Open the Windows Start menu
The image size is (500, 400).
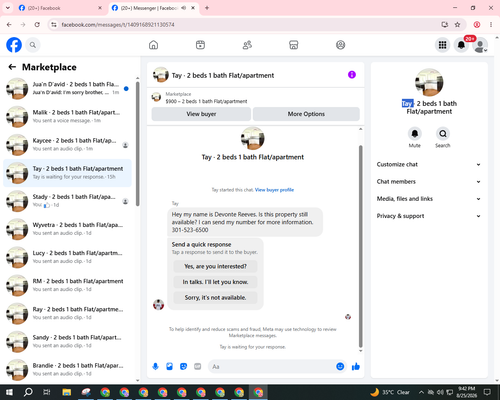(x=9, y=392)
